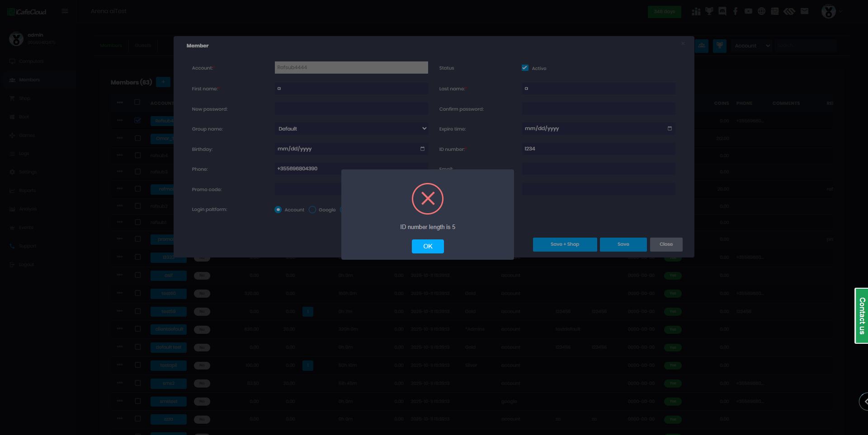Click the globe website icon
This screenshot has height=435, width=868.
[761, 11]
